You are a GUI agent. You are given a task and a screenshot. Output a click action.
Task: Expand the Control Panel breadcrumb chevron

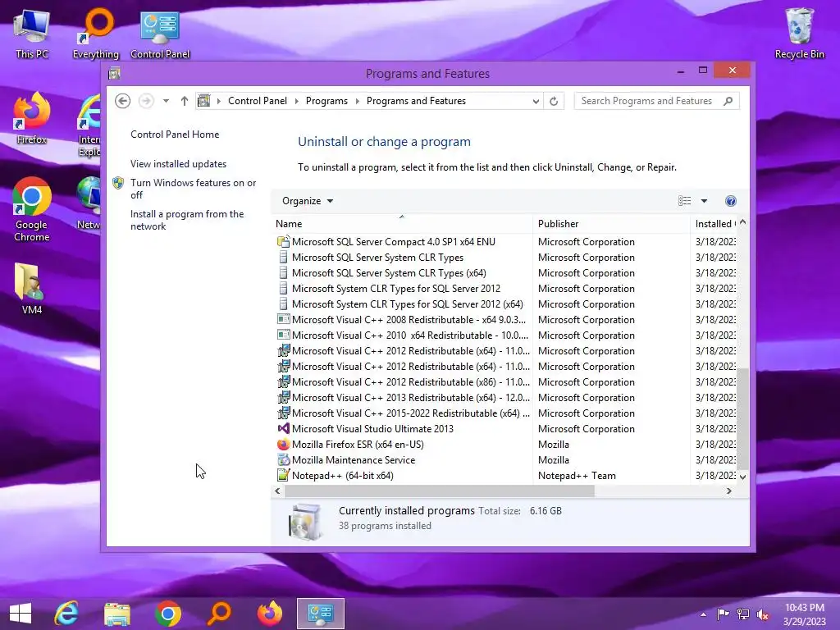point(297,101)
